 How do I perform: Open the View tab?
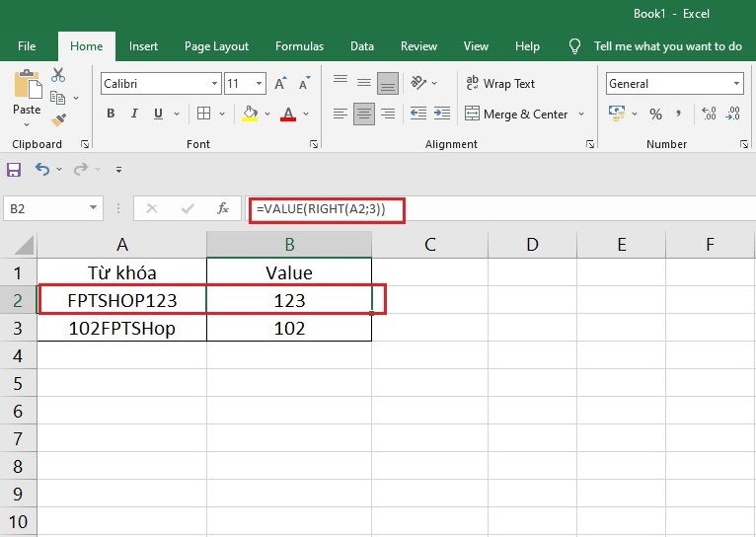pyautogui.click(x=476, y=46)
